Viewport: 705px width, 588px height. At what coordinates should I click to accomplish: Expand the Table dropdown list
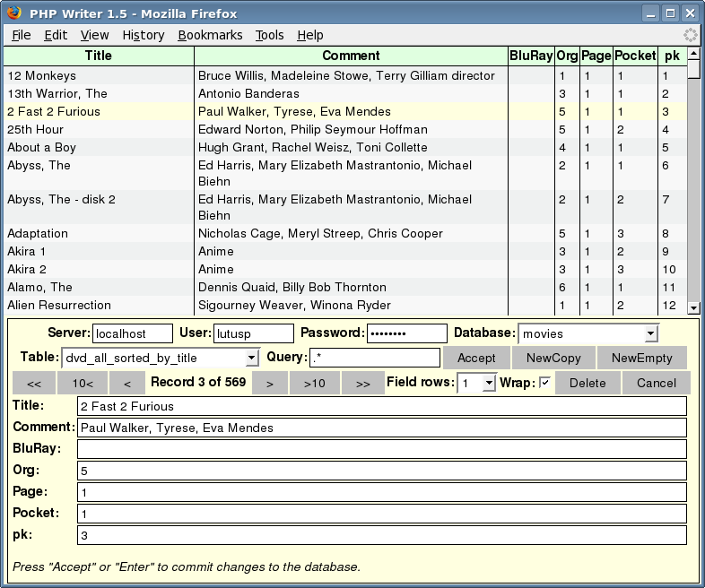pos(161,358)
